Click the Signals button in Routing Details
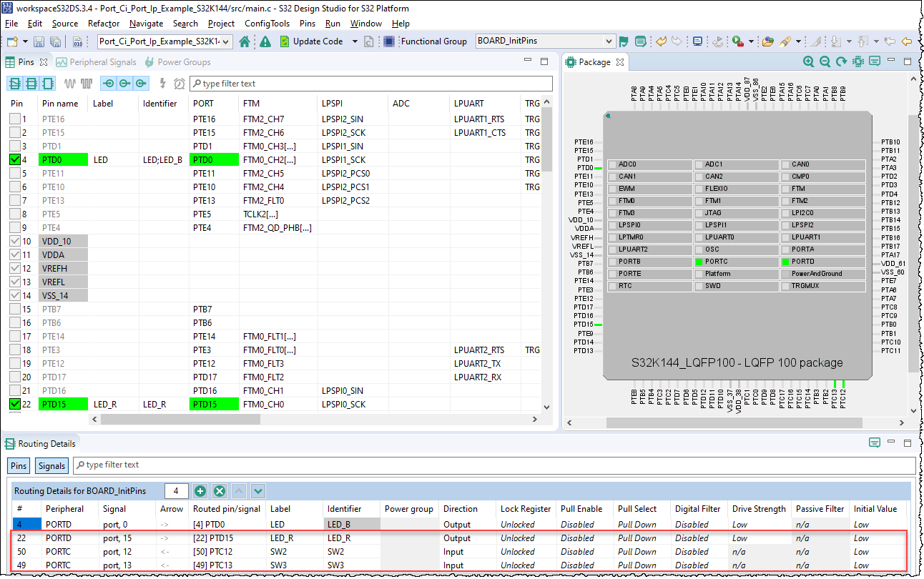This screenshot has height=579, width=924. (51, 465)
